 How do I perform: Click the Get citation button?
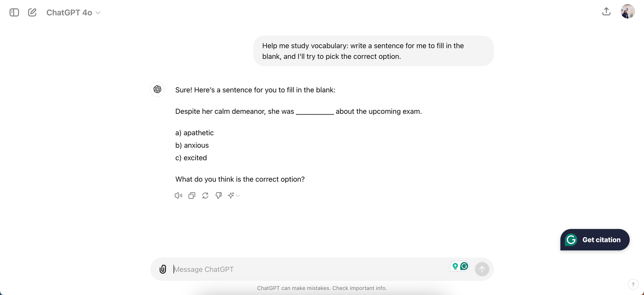pos(595,240)
